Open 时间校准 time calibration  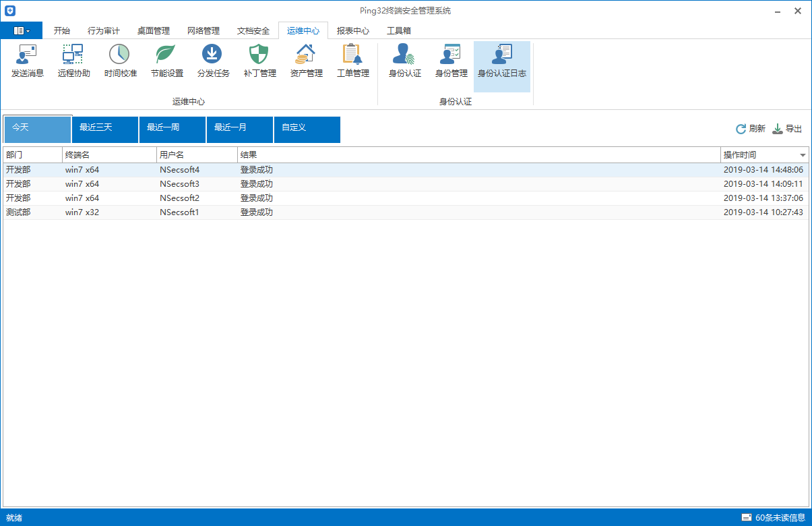click(x=120, y=62)
